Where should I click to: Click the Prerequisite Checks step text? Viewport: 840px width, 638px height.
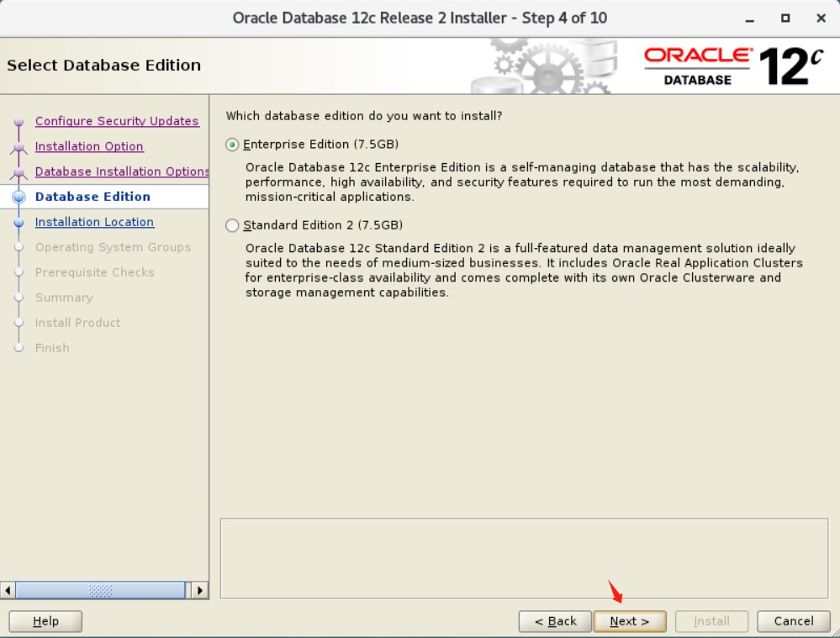click(x=95, y=272)
